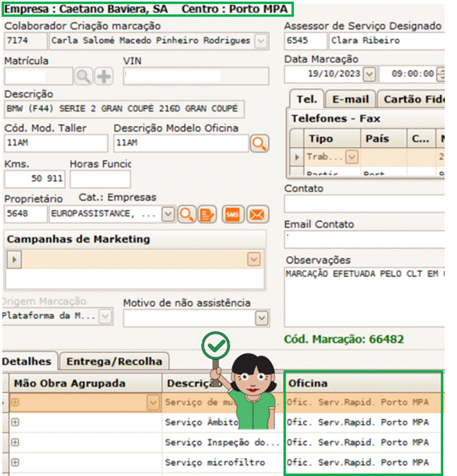Viewport: 457px width, 476px height.
Task: Click the Matrícula search magnifier icon
Action: click(84, 76)
